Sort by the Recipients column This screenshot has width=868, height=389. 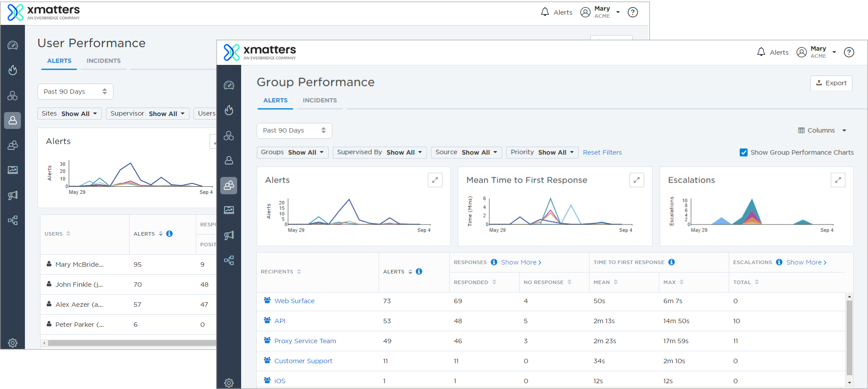[281, 272]
